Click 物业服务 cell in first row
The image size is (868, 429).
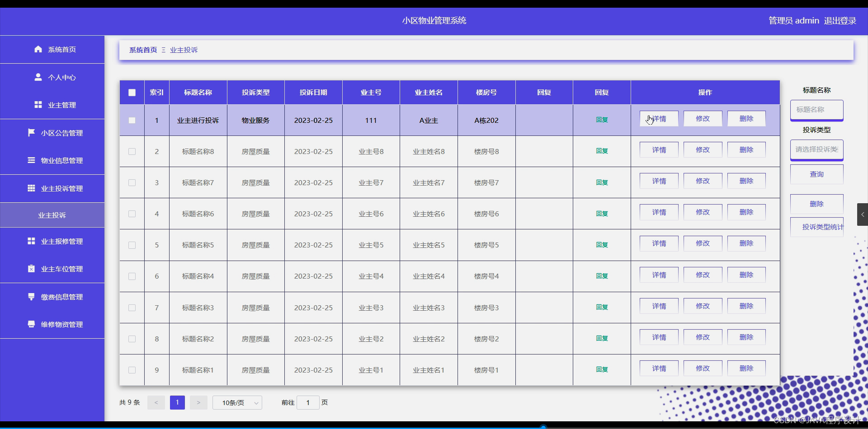[256, 121]
